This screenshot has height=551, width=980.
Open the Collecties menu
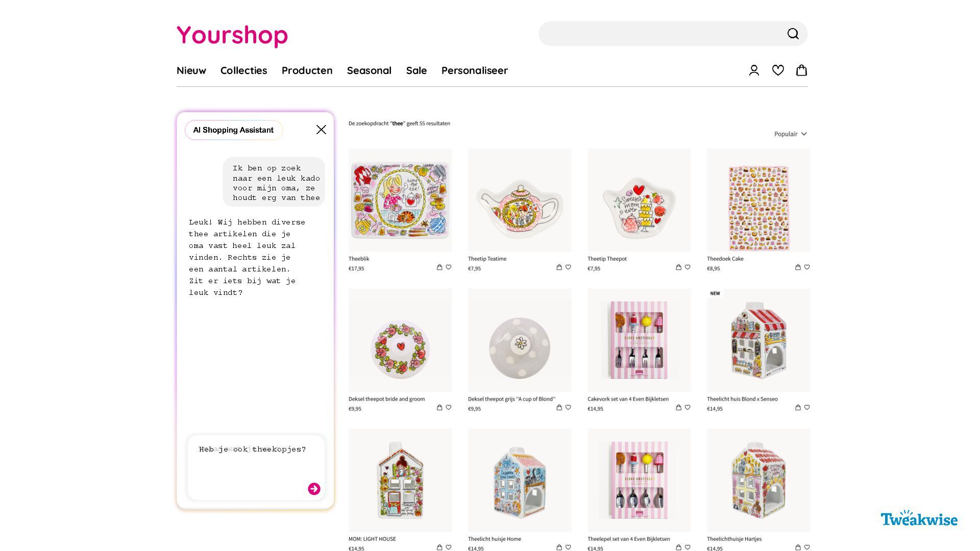[243, 70]
